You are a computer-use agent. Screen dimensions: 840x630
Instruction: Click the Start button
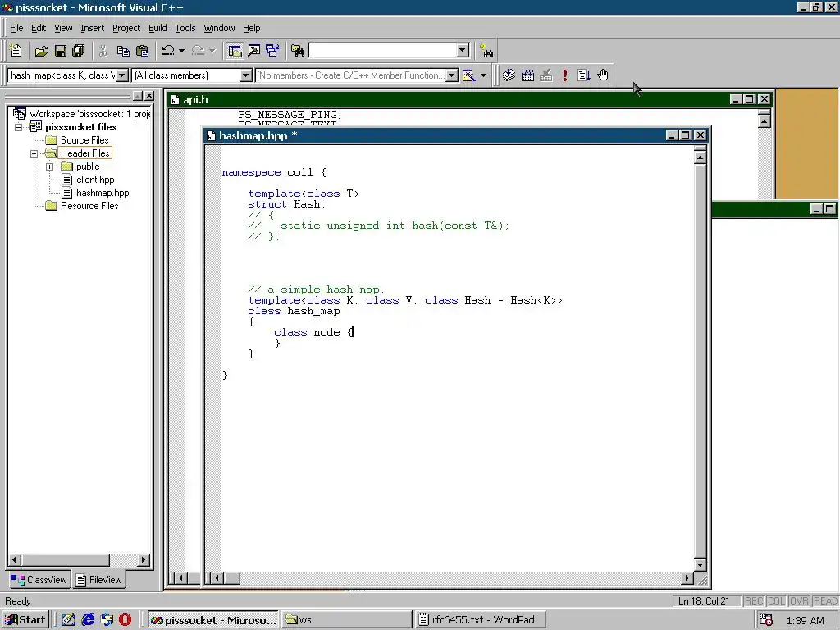tap(25, 620)
